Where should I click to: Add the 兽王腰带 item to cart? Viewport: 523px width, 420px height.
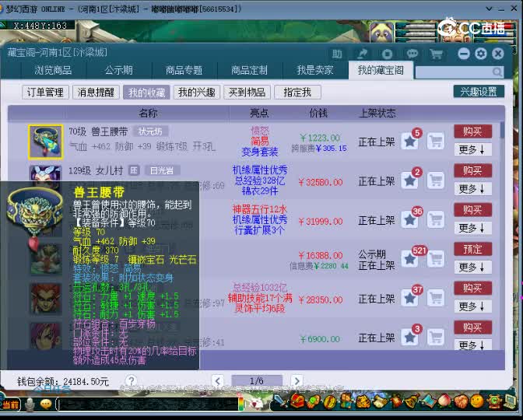[x=436, y=141]
